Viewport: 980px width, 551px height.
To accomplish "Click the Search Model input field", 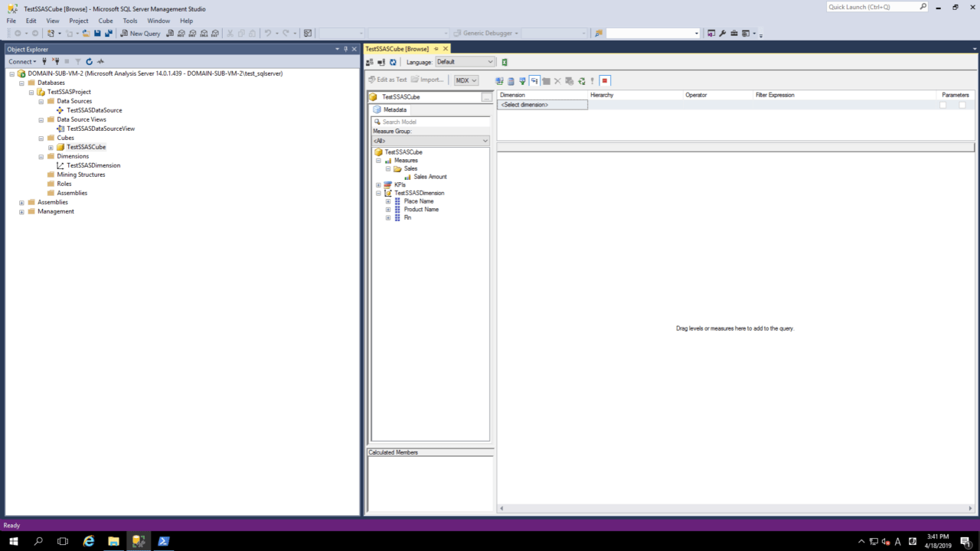I will pyautogui.click(x=429, y=122).
